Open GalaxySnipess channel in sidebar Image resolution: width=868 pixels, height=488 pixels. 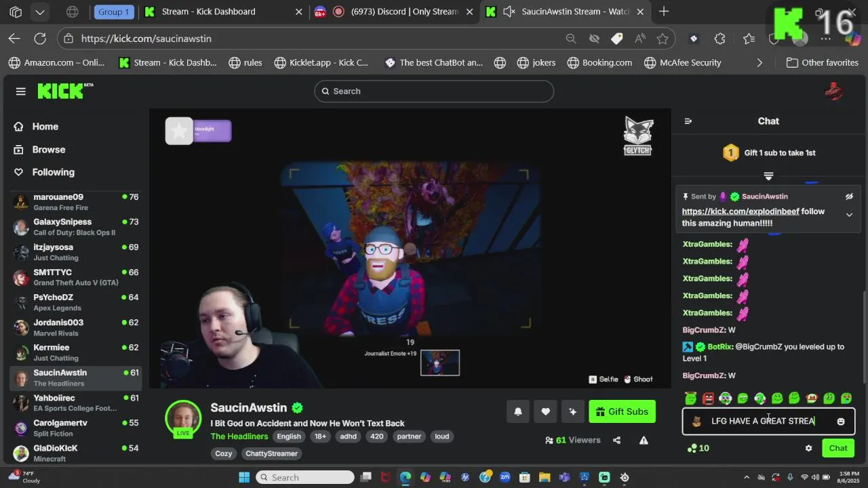(x=76, y=227)
